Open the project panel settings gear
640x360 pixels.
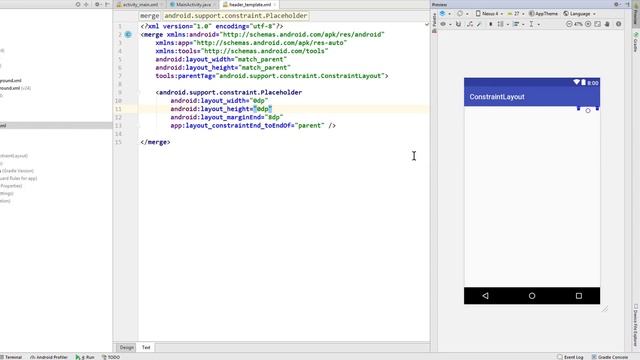[x=98, y=4]
